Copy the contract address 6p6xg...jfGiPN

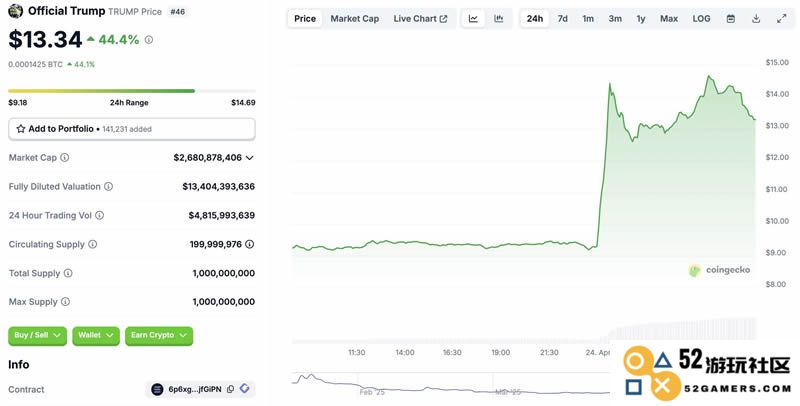pos(231,389)
